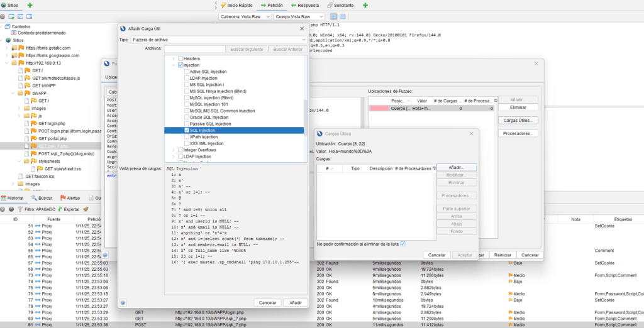644x328 pixels.
Task: Click the help icon in Añadir Carga Útil dialog
Action: (123, 303)
